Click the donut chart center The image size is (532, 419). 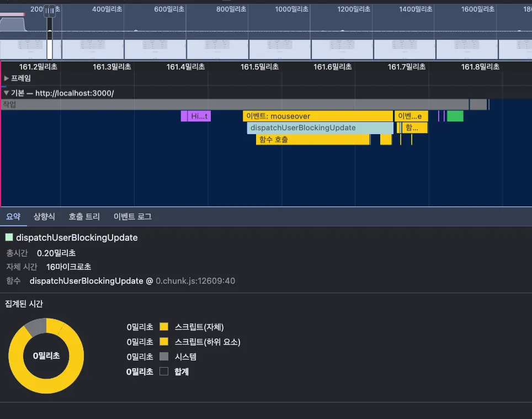46,356
